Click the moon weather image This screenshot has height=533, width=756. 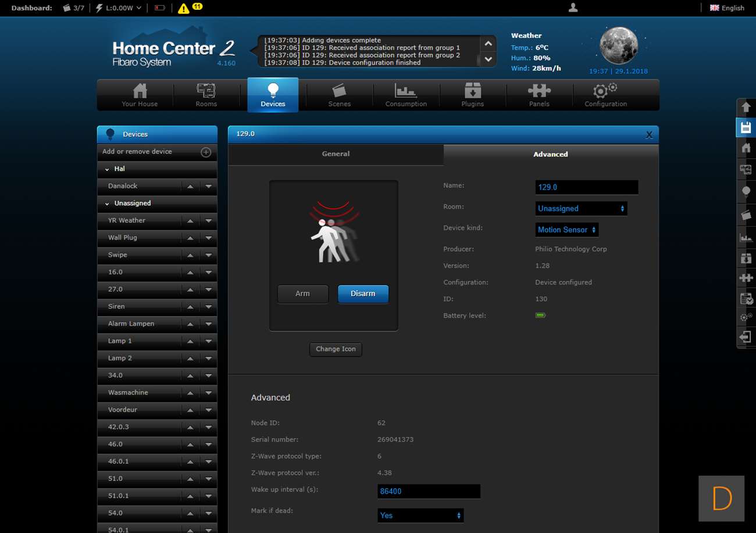coord(619,45)
